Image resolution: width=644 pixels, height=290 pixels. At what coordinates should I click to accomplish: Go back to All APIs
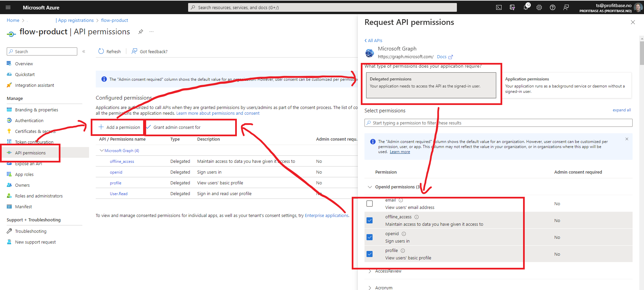(373, 40)
